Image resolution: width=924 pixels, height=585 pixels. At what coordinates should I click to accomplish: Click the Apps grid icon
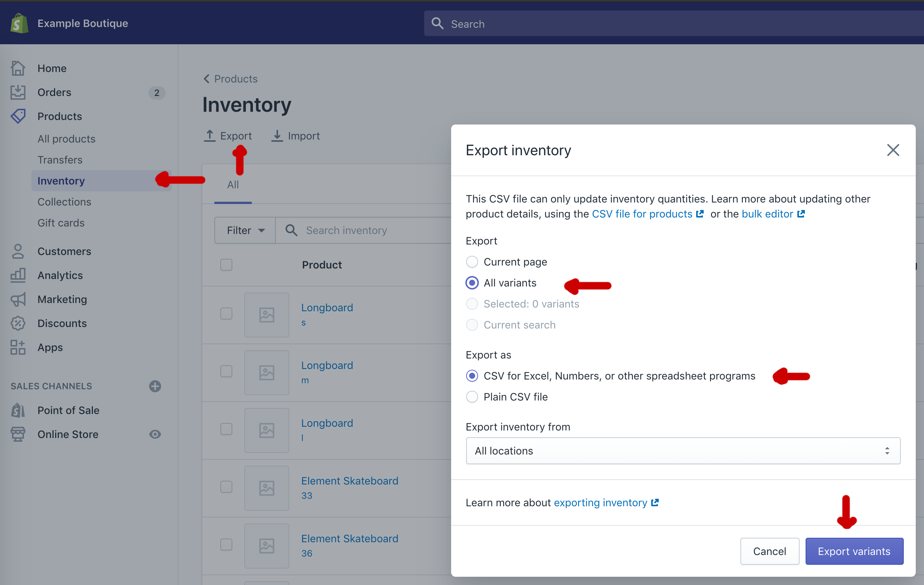(x=18, y=347)
